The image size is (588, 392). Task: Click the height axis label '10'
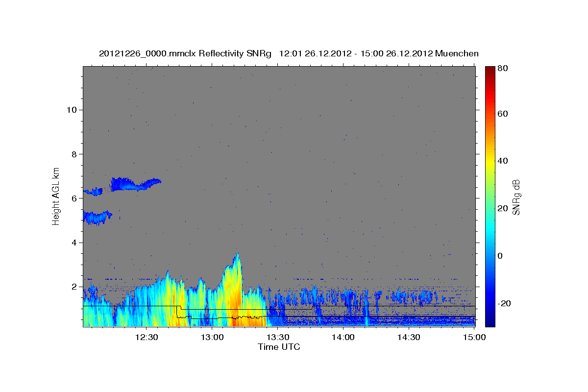point(72,110)
